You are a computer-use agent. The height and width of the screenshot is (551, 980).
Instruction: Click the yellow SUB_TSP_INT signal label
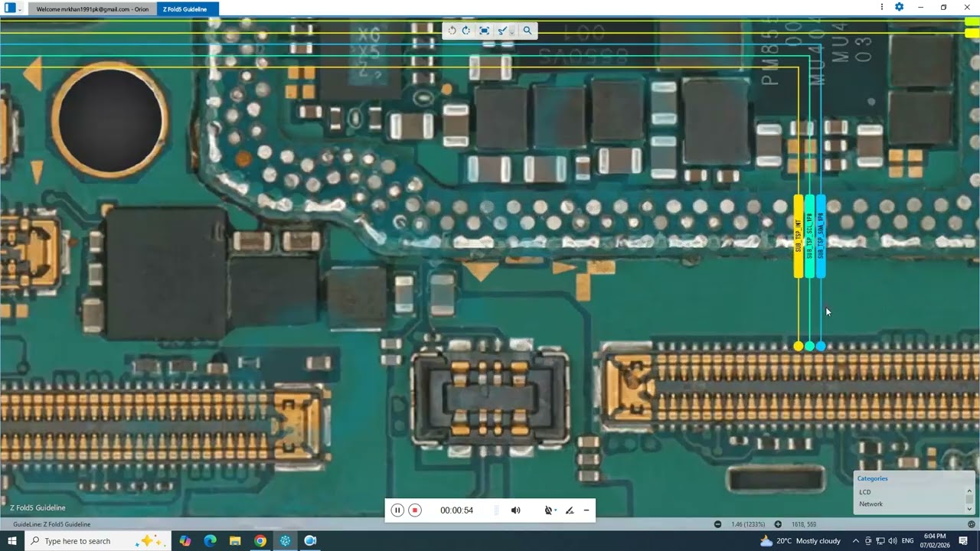(799, 236)
